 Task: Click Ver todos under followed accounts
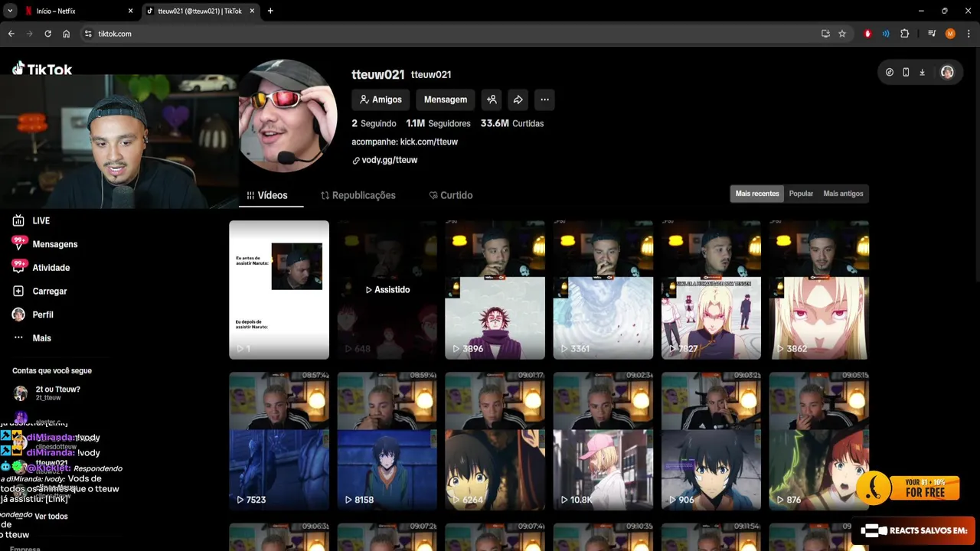(x=51, y=517)
